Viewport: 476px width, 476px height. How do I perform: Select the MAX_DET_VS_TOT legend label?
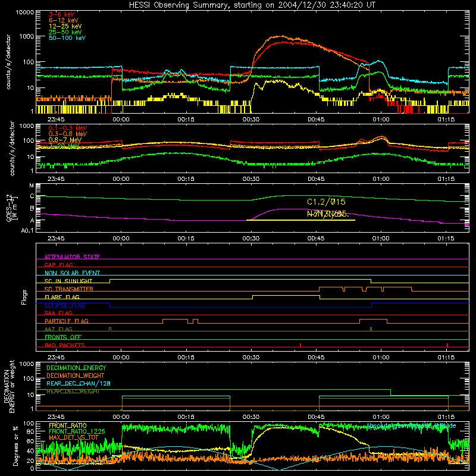74,437
